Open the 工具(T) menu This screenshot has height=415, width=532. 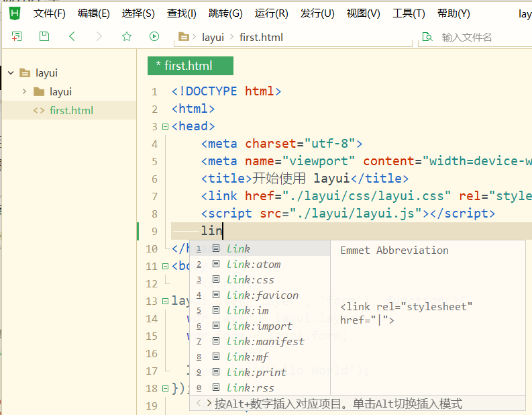(409, 13)
